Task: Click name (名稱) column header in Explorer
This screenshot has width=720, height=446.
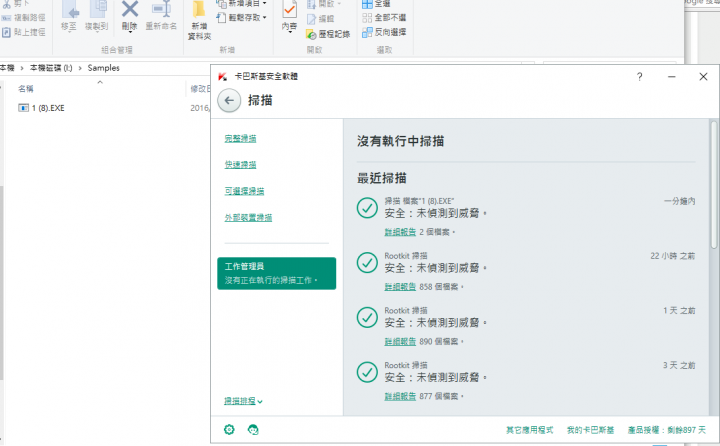Action: tap(26, 89)
